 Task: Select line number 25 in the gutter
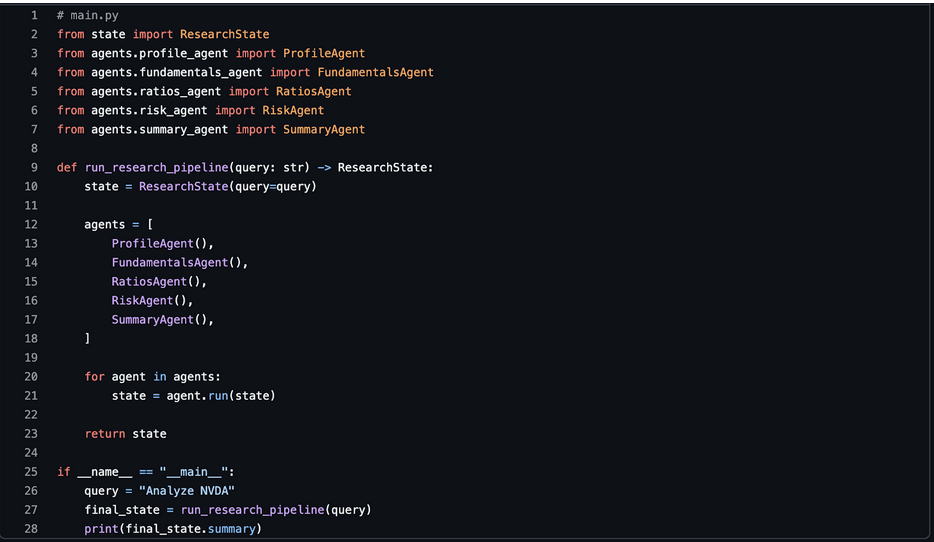coord(31,471)
